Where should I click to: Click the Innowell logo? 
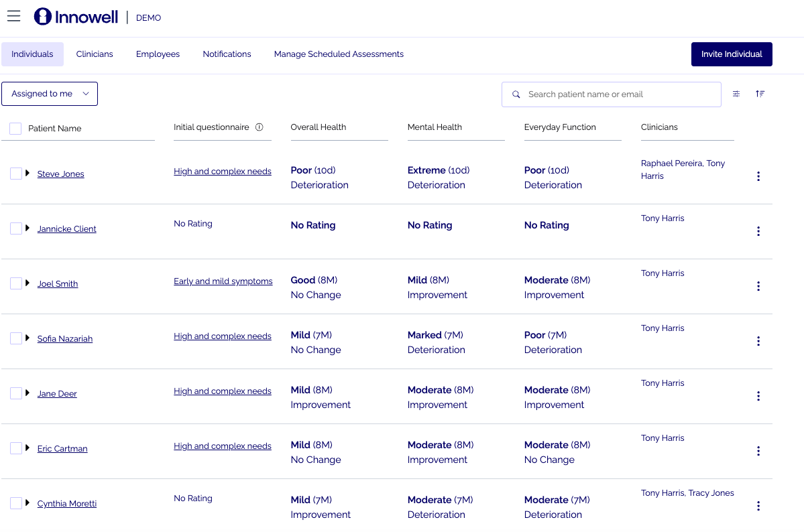(x=76, y=16)
